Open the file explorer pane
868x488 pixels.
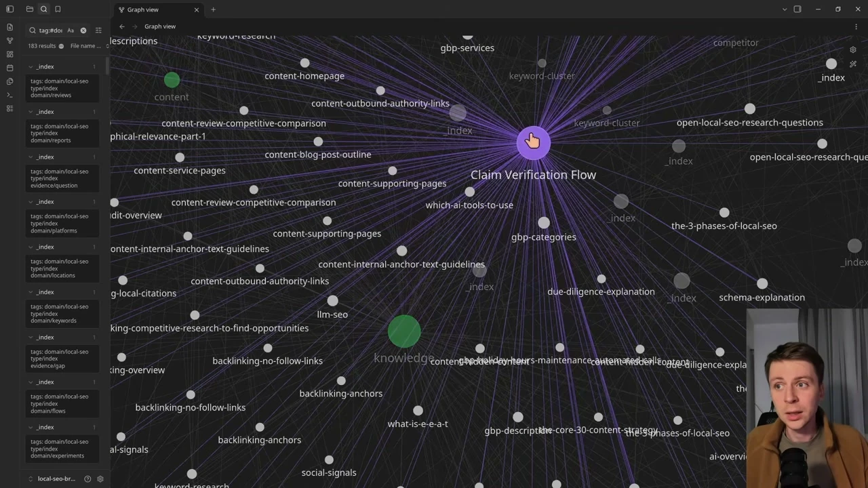30,9
